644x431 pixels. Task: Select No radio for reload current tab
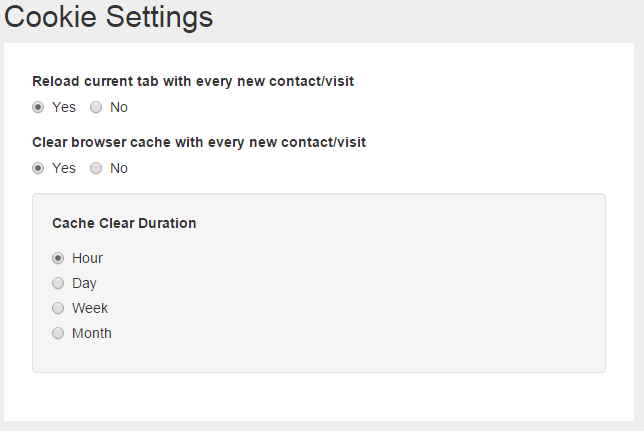coord(96,107)
